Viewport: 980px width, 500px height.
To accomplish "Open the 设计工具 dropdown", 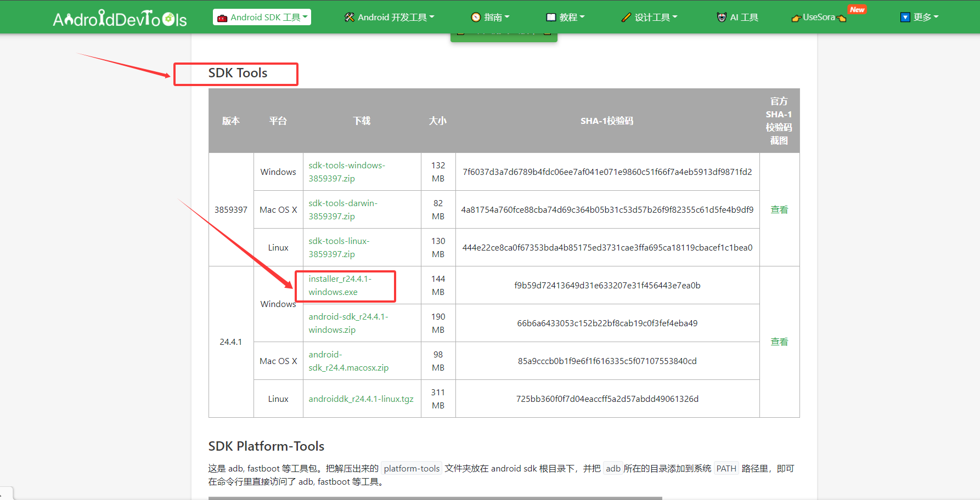I will 649,17.
